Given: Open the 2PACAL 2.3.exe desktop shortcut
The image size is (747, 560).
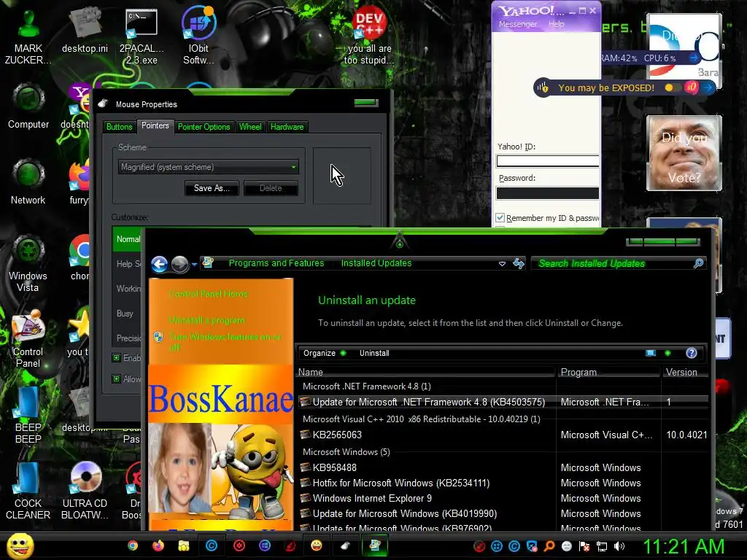Looking at the screenshot, I should click(141, 36).
